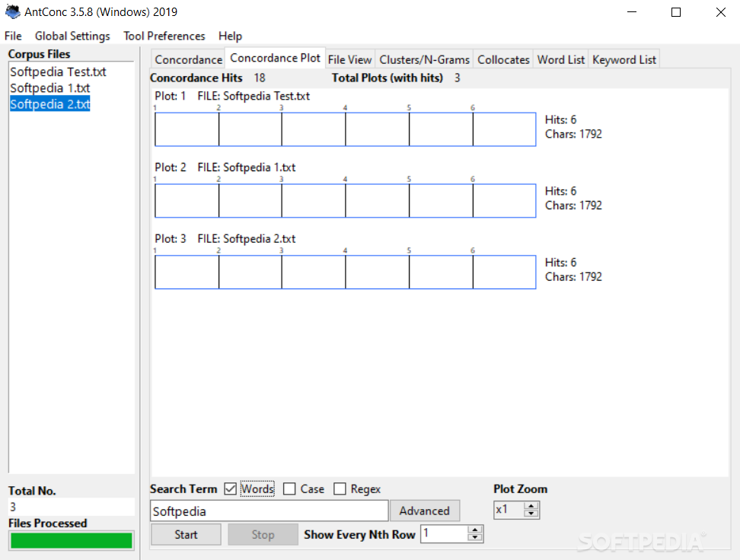
Task: Click the Plot Zoom x1 value field
Action: pyautogui.click(x=509, y=510)
